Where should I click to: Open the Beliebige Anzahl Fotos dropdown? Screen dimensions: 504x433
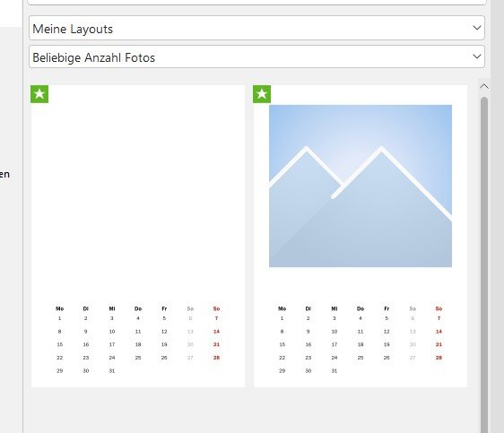click(256, 56)
